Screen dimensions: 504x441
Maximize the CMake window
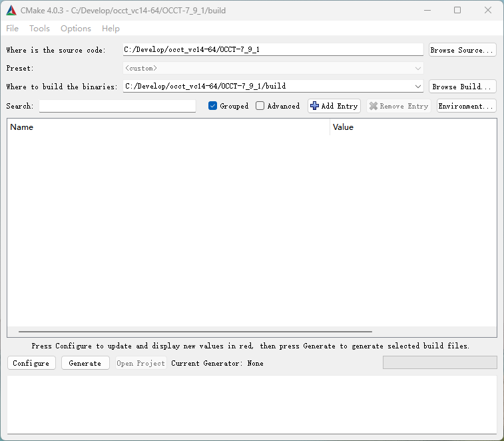(x=457, y=10)
